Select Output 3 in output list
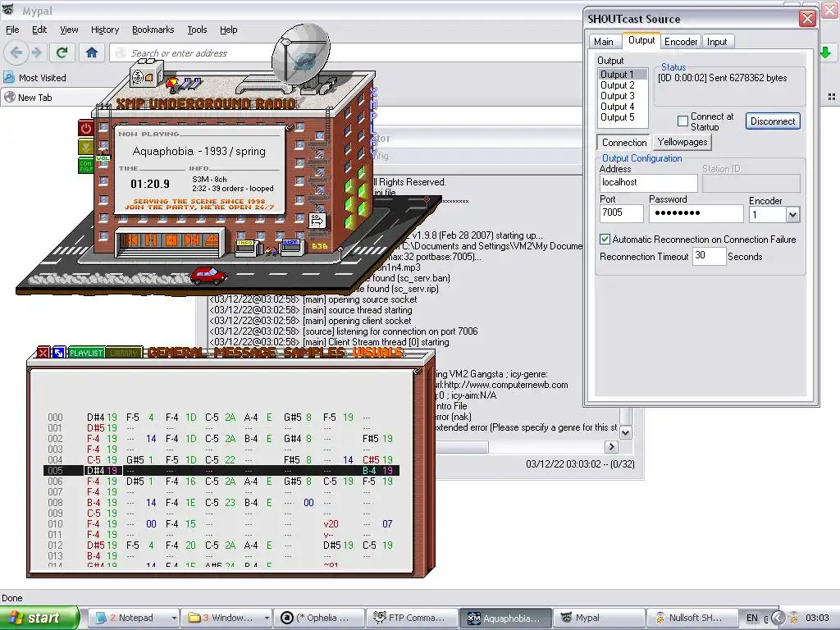 coord(618,96)
